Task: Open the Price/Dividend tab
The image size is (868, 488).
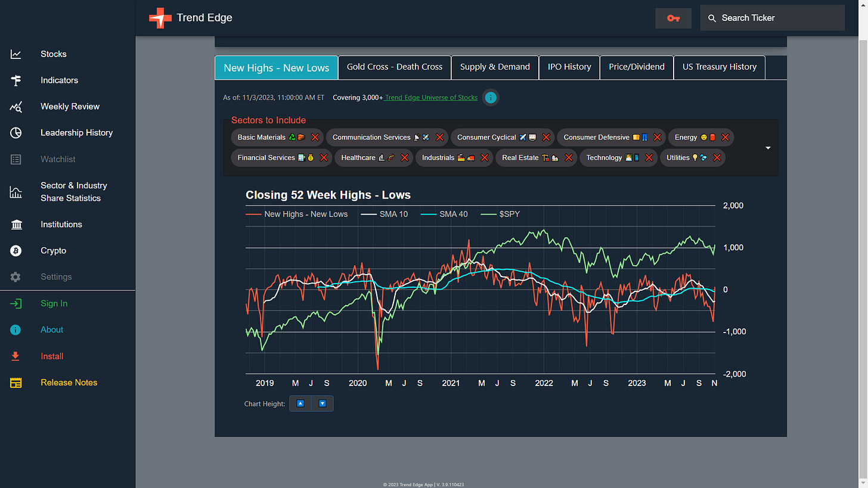Action: [x=637, y=67]
